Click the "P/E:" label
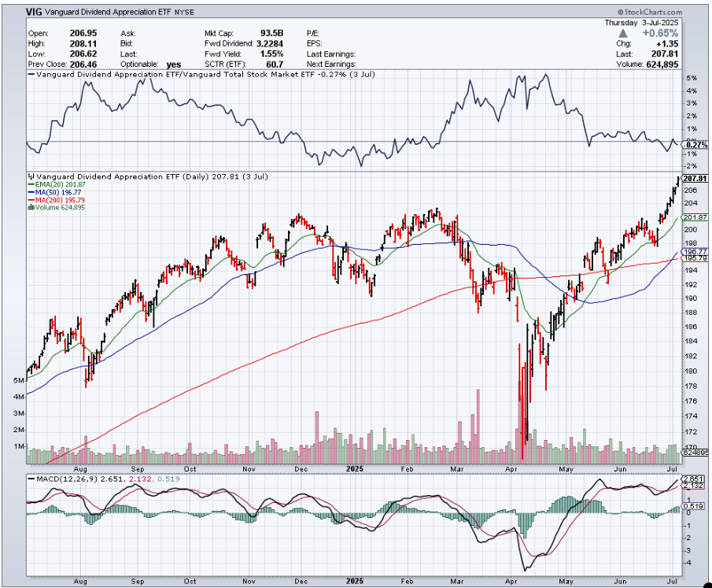The width and height of the screenshot is (712, 588). 313,33
